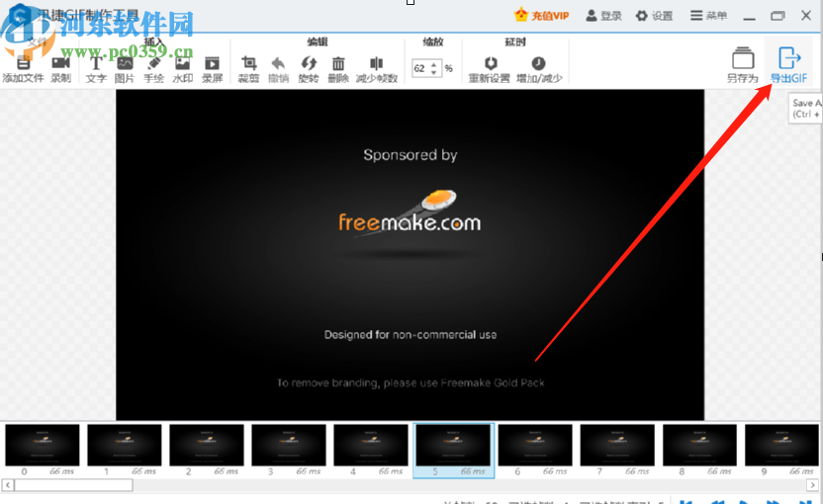Select frame 6 thumbnail
This screenshot has width=823, height=504.
pos(535,445)
